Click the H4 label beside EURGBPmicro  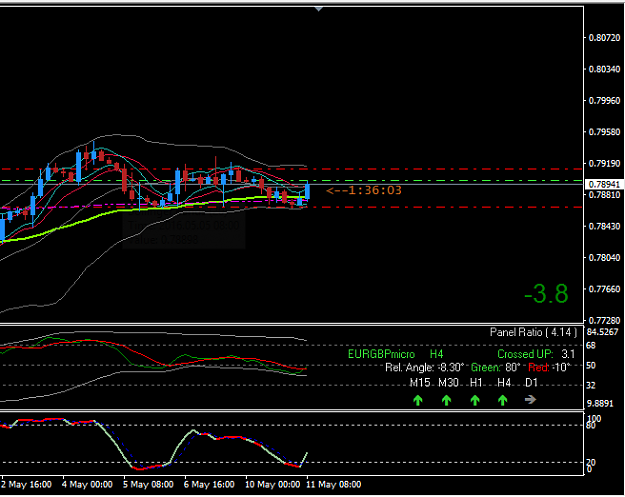[436, 354]
